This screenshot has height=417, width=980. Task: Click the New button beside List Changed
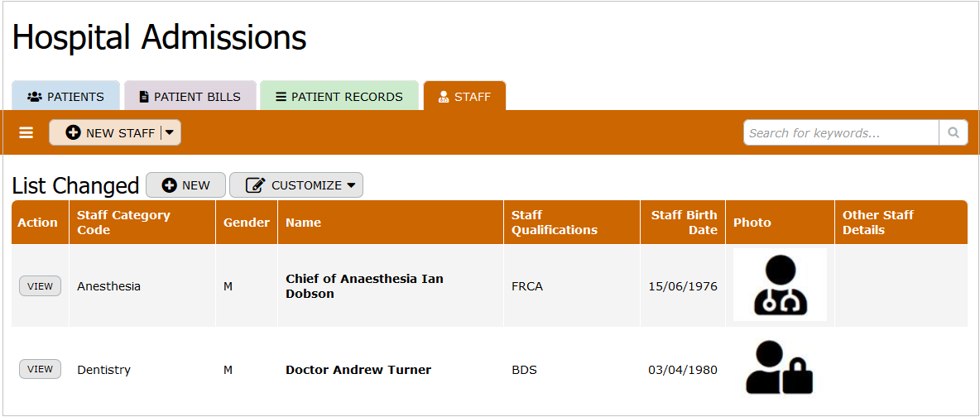click(186, 185)
